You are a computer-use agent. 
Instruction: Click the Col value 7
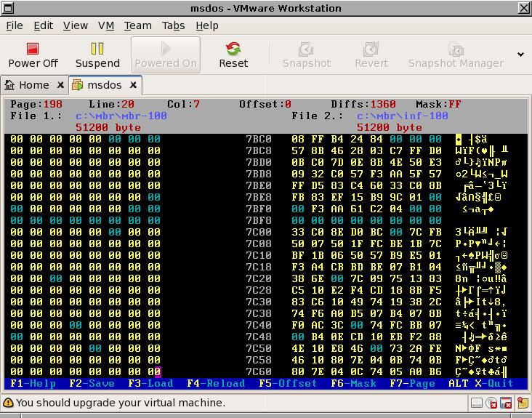pos(196,104)
